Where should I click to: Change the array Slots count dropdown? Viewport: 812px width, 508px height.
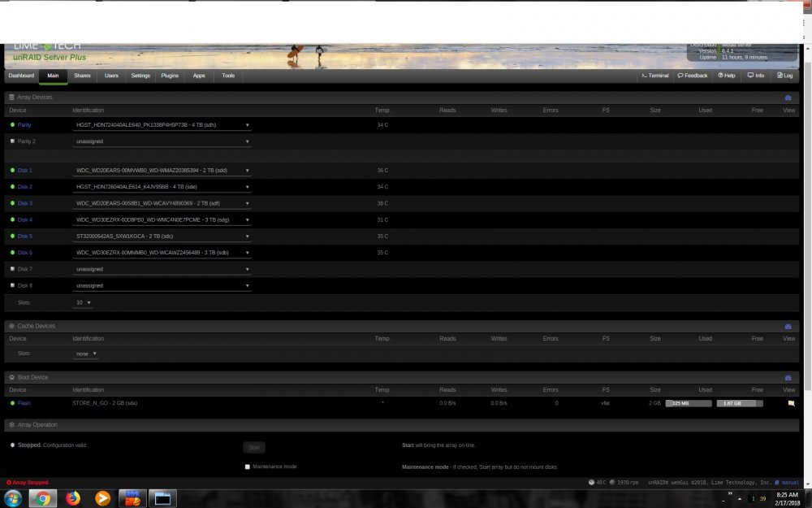[x=83, y=302]
